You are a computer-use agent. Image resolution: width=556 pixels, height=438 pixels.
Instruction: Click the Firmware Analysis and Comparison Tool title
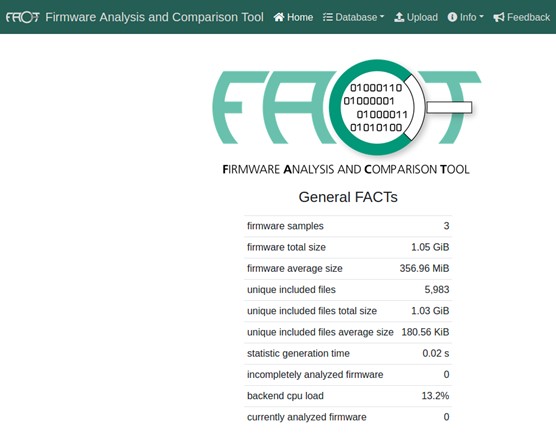pos(154,17)
